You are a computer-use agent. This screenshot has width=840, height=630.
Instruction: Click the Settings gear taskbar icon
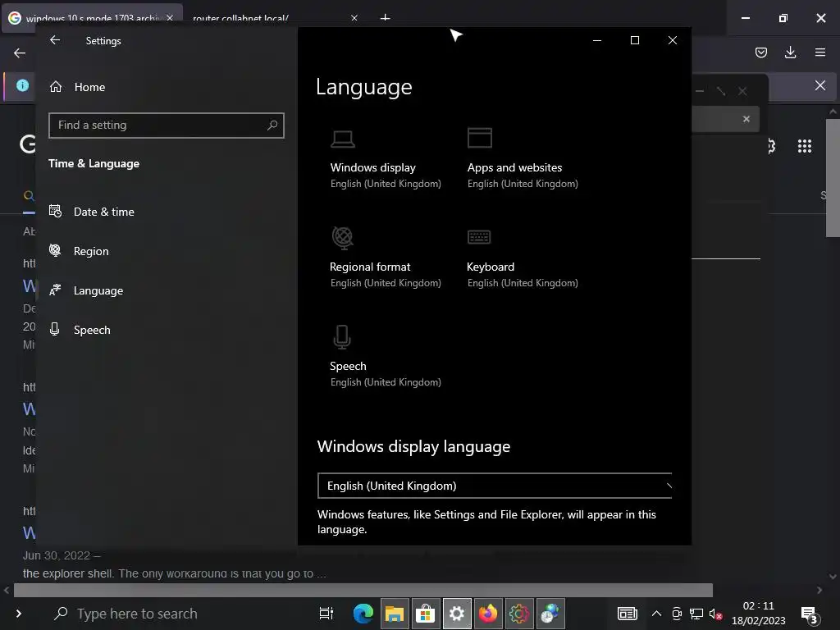(456, 614)
